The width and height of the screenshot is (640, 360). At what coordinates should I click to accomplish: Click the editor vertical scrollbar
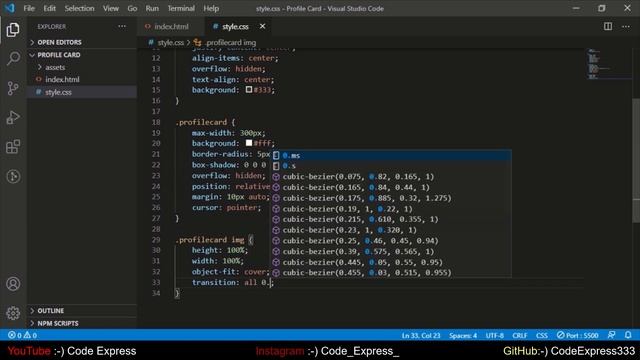click(636, 160)
